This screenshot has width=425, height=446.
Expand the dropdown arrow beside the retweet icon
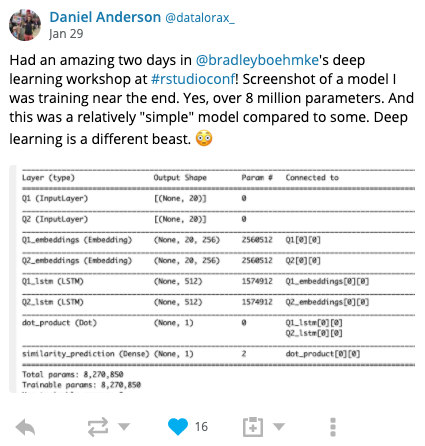coord(124,426)
